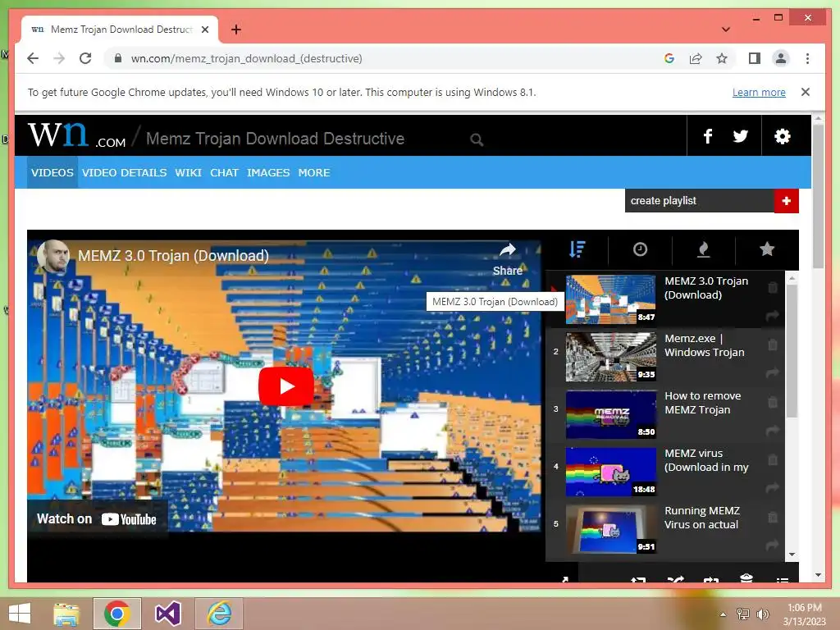Click the page vertical scrollbar thumb
This screenshot has height=630, width=840.
click(x=818, y=195)
